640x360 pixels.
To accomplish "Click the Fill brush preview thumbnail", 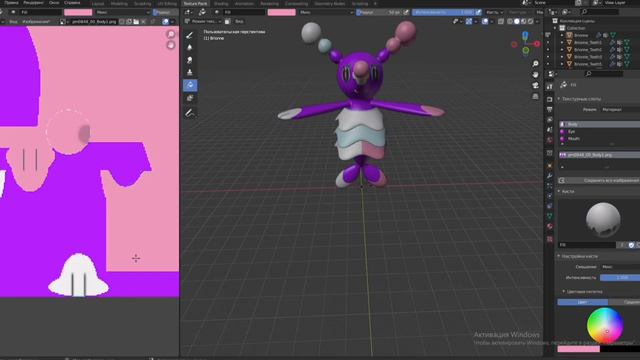I will [x=603, y=220].
